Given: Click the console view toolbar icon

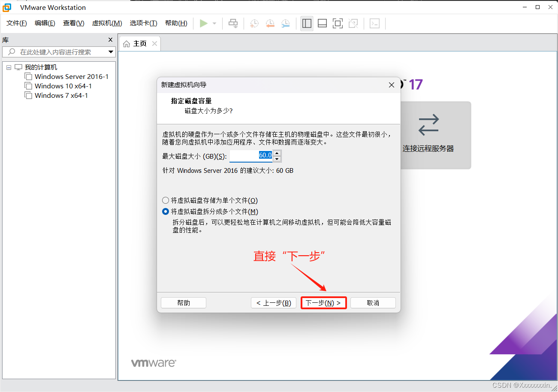Looking at the screenshot, I should point(375,24).
